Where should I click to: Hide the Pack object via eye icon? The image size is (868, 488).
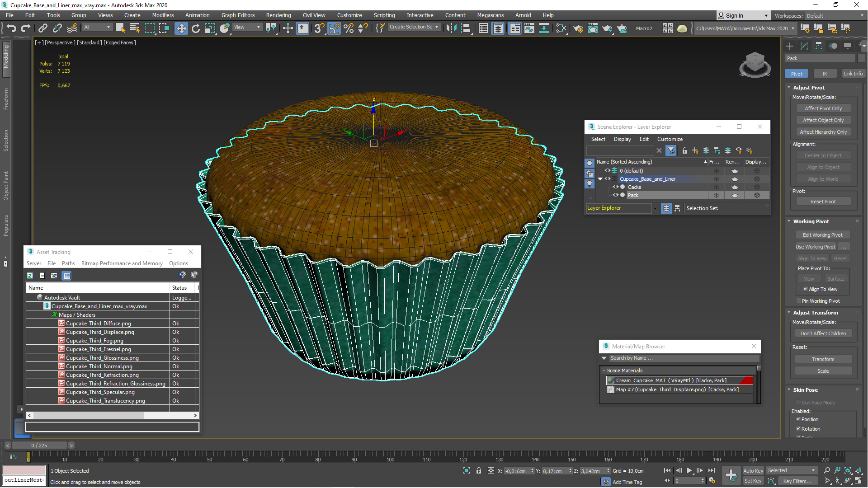(615, 195)
